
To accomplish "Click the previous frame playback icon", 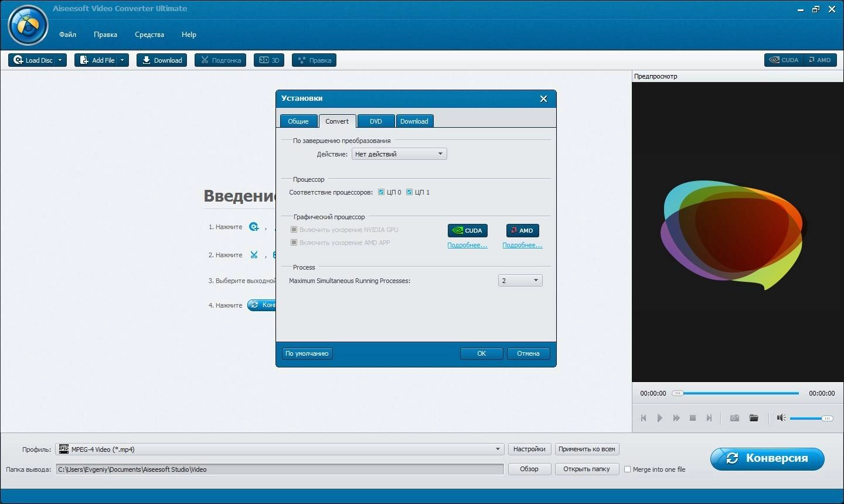I will click(644, 418).
